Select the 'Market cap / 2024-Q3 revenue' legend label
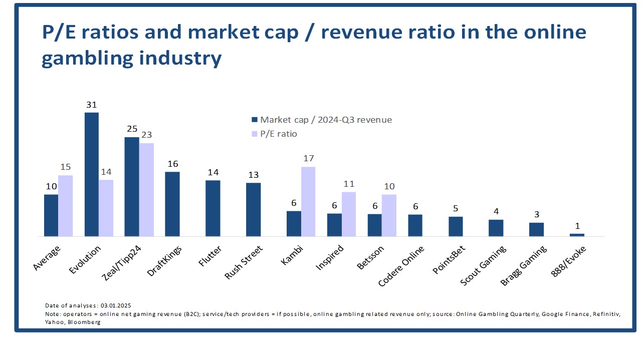The width and height of the screenshot is (644, 337). tap(326, 120)
